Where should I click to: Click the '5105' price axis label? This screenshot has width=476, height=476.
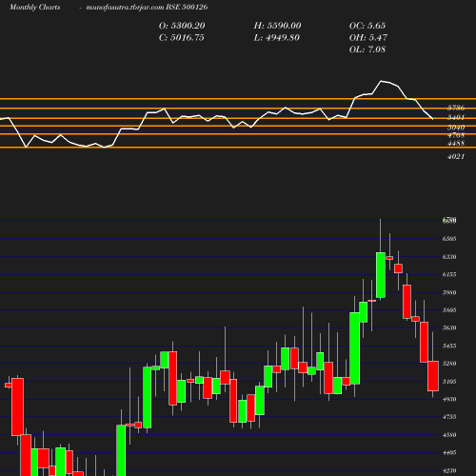pos(449,382)
